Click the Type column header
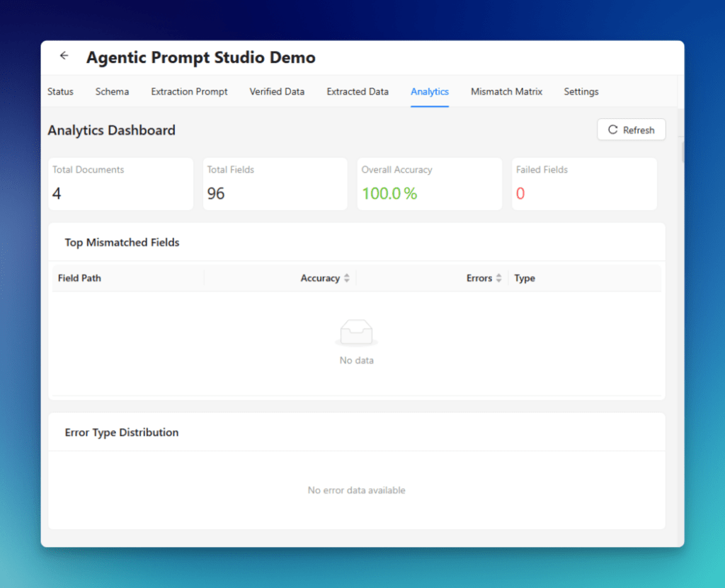 point(525,279)
